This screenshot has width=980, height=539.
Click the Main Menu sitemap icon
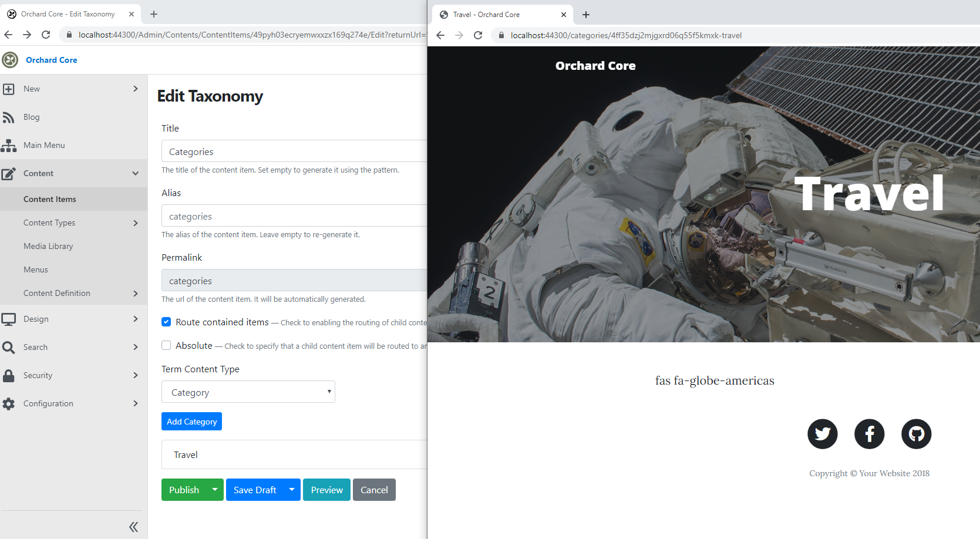point(8,146)
